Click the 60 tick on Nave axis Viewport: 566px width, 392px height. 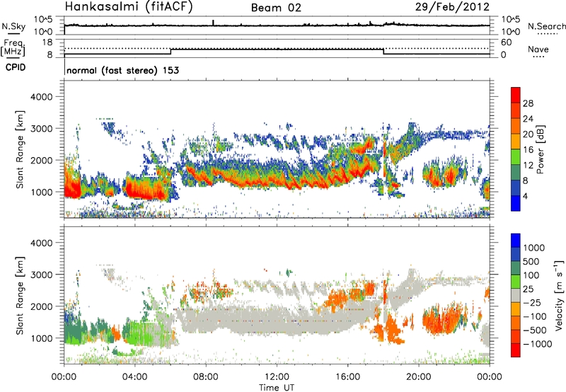[x=506, y=42]
